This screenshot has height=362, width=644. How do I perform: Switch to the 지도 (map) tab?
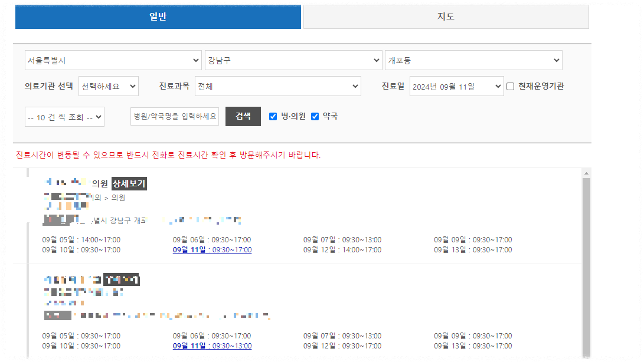click(x=445, y=17)
